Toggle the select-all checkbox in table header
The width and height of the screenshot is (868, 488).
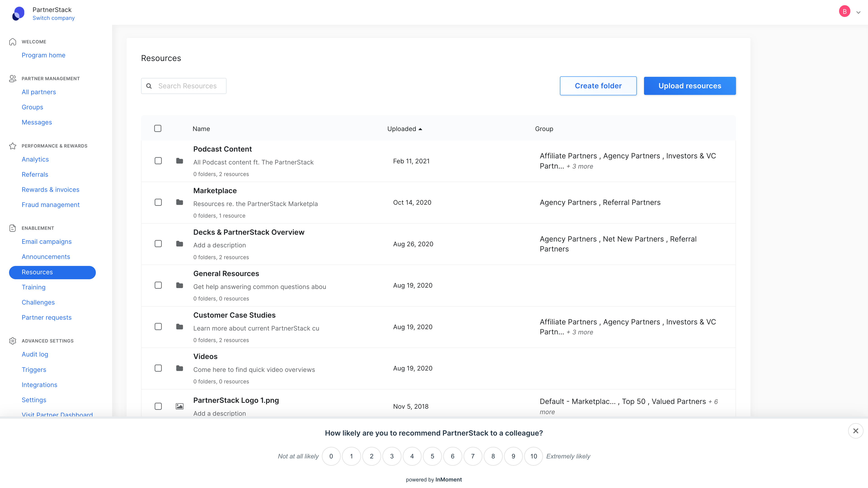158,128
